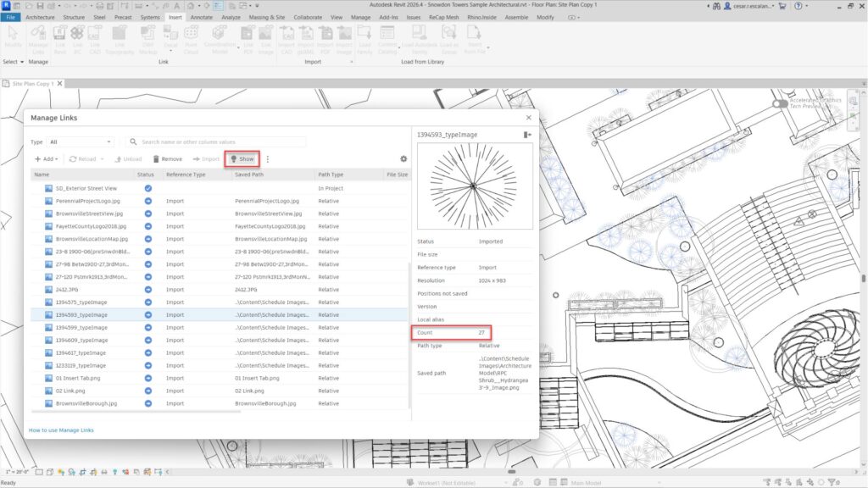Click status icon for SD_Exterior Street View
Viewport: 868px width, 488px height.
click(x=147, y=188)
